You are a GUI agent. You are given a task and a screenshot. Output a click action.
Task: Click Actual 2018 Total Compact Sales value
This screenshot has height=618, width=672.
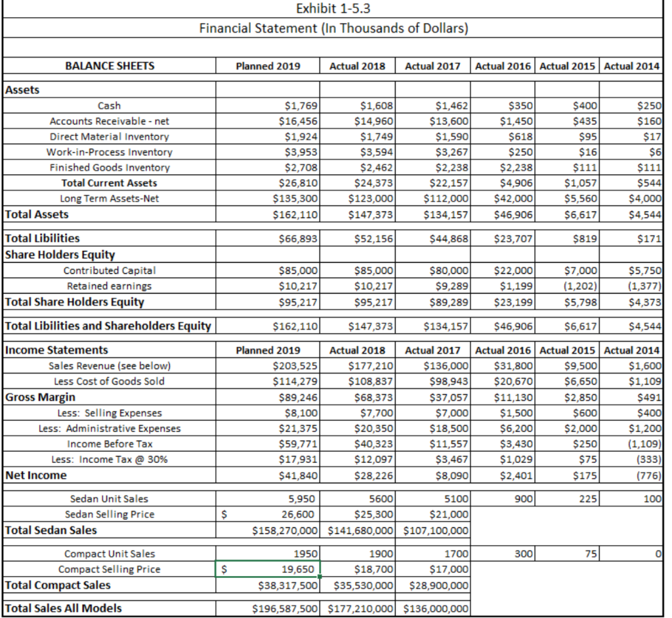(x=357, y=585)
